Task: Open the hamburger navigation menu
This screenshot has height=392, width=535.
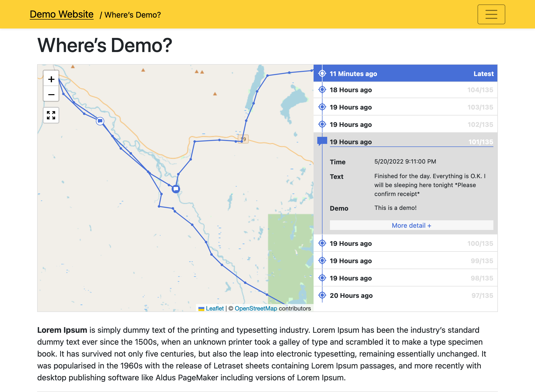Action: [x=491, y=14]
